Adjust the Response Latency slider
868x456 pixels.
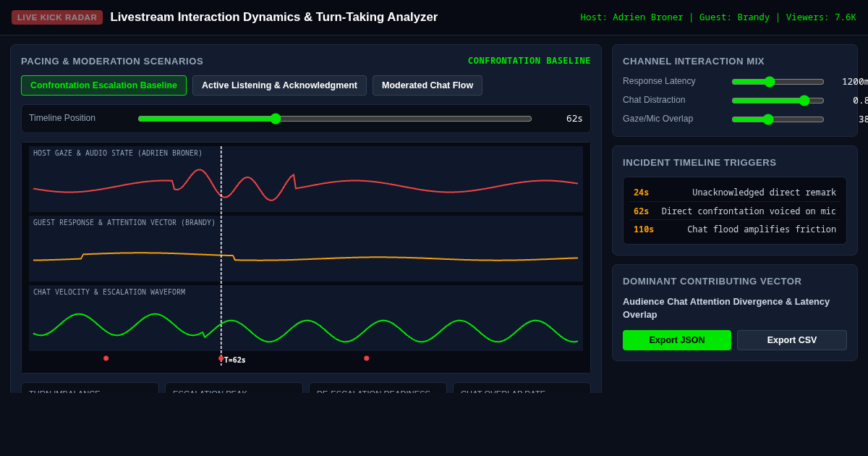778,82
